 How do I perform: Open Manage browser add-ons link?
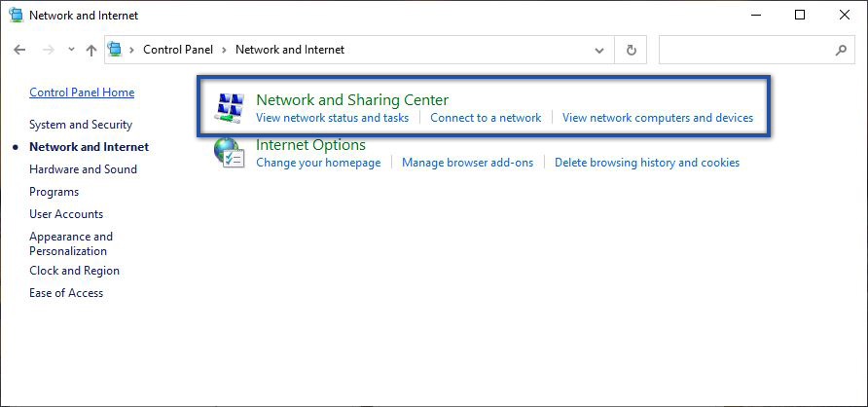pyautogui.click(x=467, y=163)
